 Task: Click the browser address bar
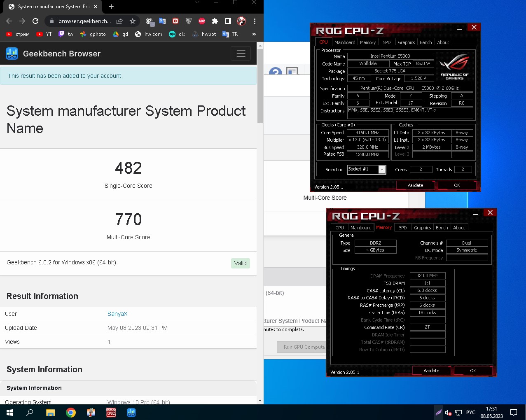click(84, 21)
